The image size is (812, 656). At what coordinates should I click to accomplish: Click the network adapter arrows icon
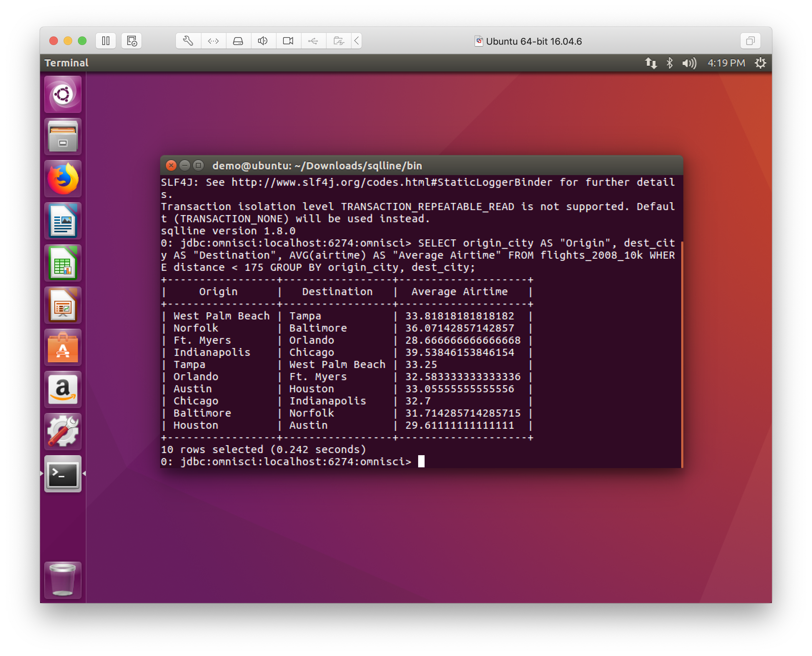click(213, 41)
